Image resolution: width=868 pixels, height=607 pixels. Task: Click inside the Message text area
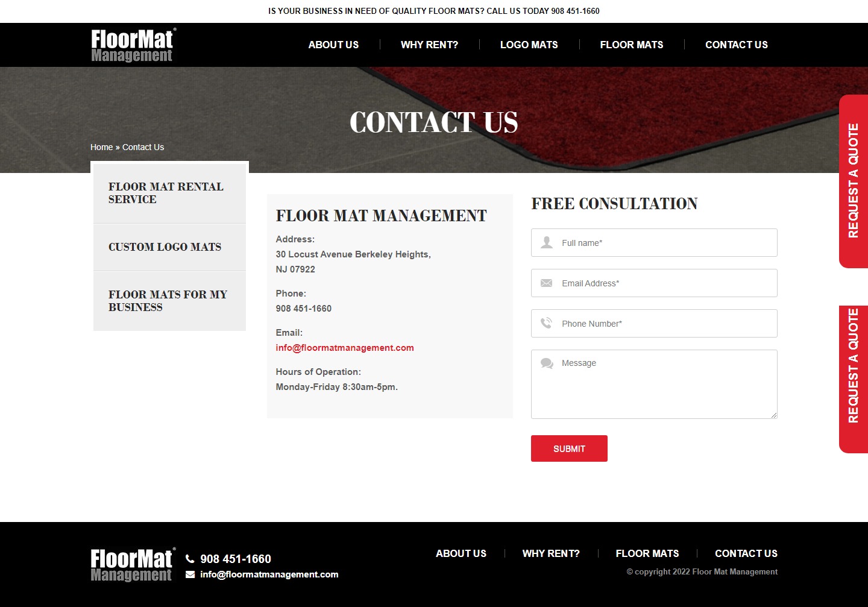(x=654, y=384)
